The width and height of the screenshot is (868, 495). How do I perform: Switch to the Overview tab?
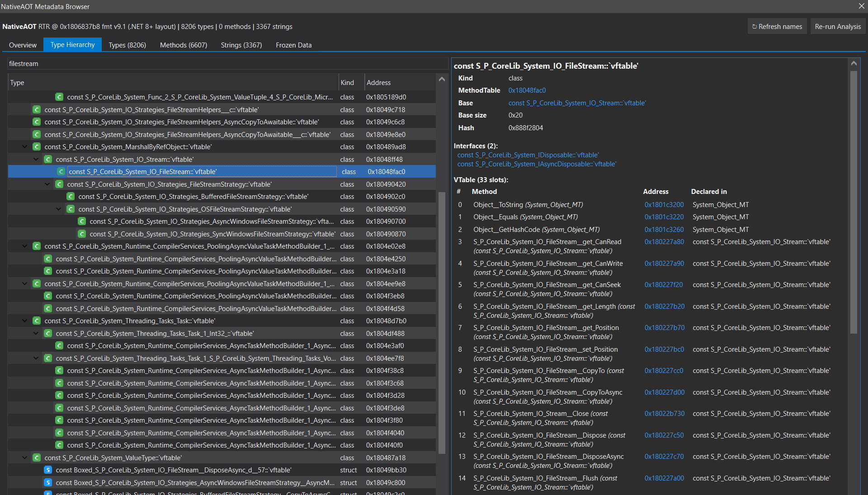(x=23, y=45)
